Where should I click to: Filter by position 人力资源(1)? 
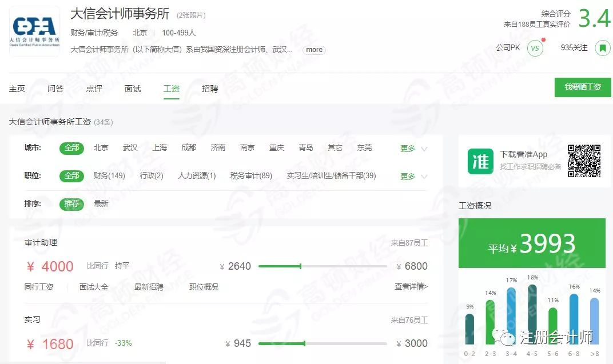tap(197, 176)
